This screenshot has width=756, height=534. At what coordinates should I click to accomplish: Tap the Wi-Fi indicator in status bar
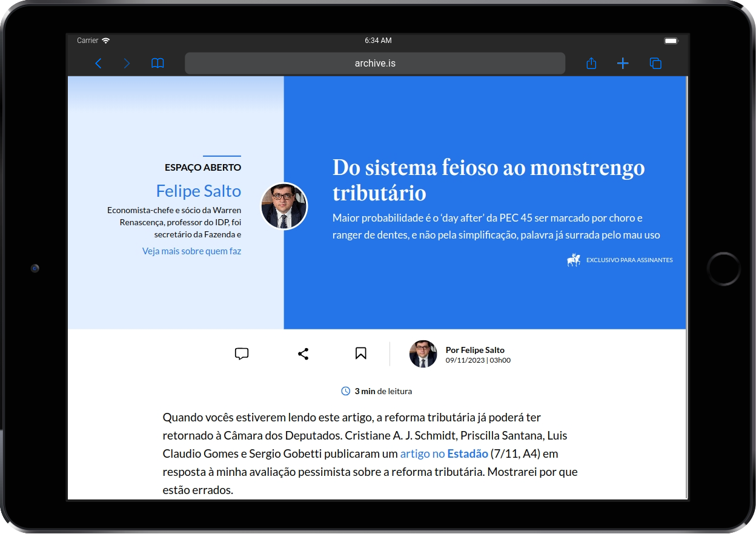(x=106, y=41)
